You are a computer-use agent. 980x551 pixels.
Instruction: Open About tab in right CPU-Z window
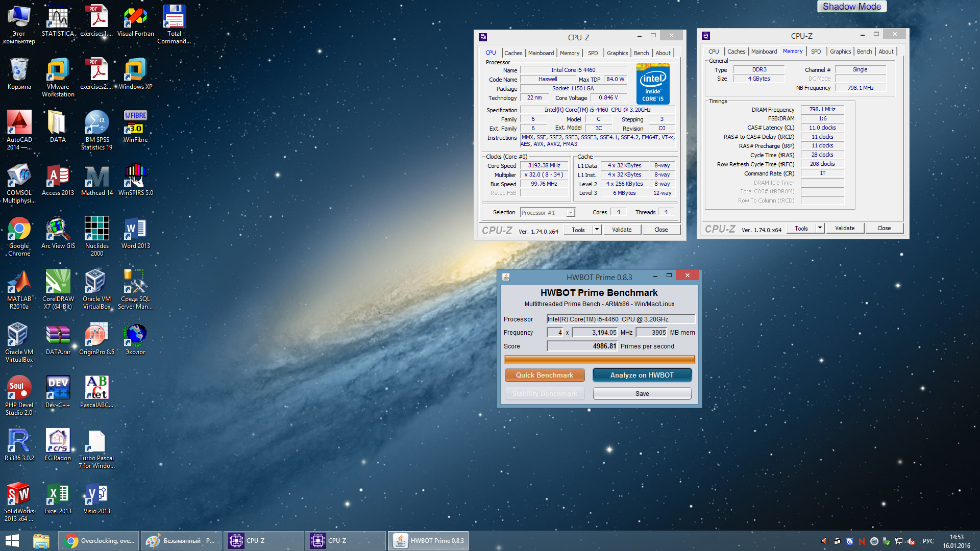886,52
